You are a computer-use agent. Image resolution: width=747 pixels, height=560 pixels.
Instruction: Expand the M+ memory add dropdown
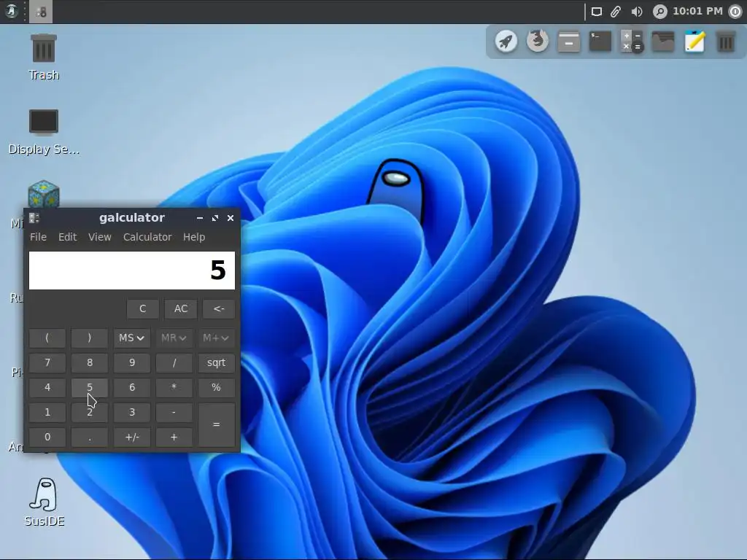coord(216,338)
